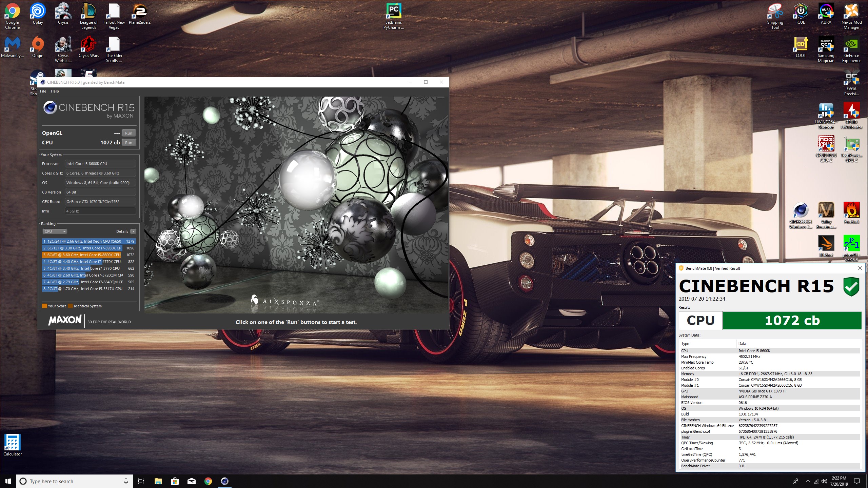Open Crysis Wars desktop icon
This screenshot has height=488, width=868.
pos(88,47)
